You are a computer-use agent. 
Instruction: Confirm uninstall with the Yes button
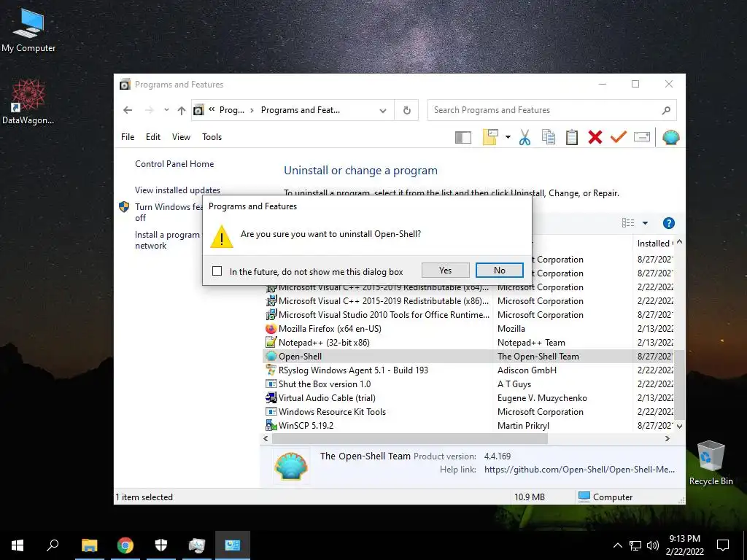(x=445, y=270)
